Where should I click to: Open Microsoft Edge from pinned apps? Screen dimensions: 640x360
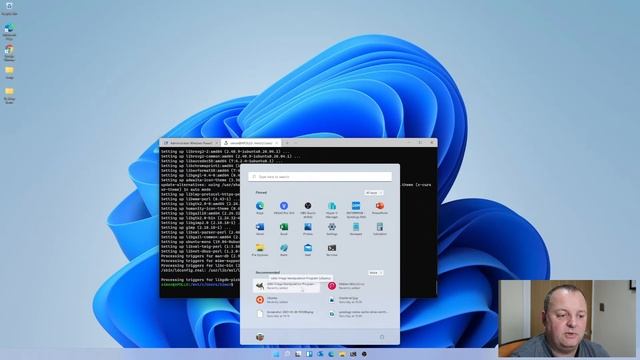[260, 207]
